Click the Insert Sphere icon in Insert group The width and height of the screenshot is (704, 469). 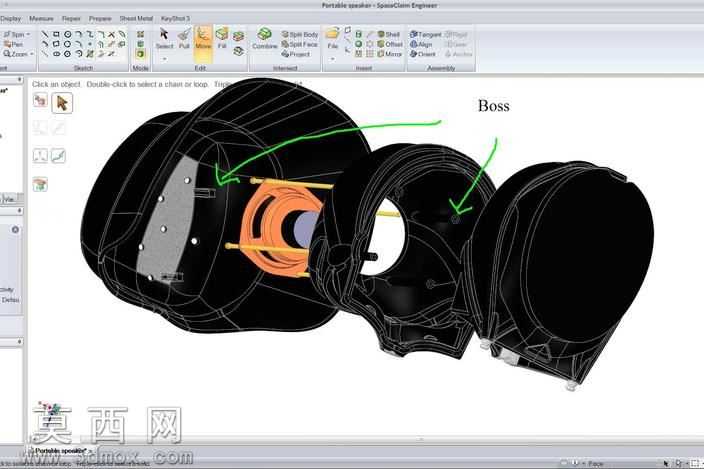point(358,44)
